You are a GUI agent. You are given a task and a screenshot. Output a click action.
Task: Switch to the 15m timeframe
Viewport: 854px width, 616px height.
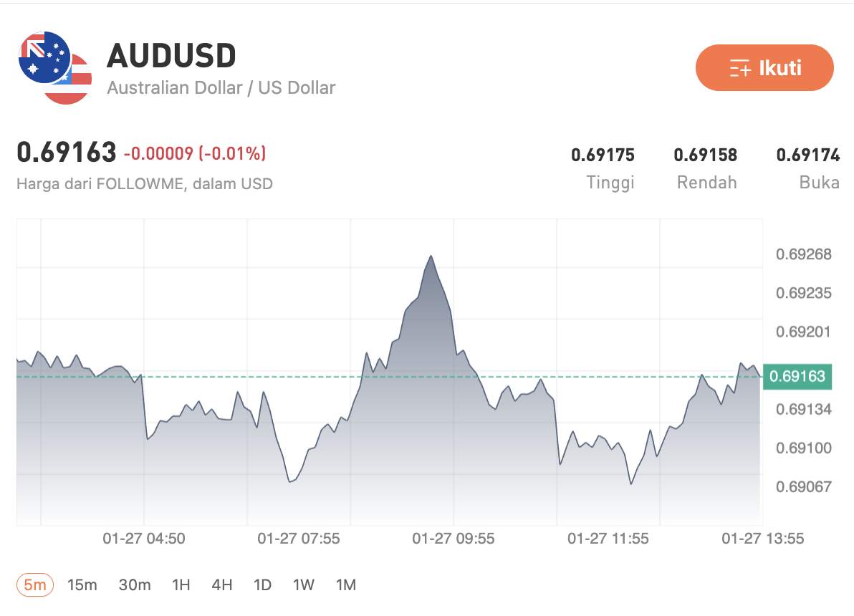pos(83,584)
